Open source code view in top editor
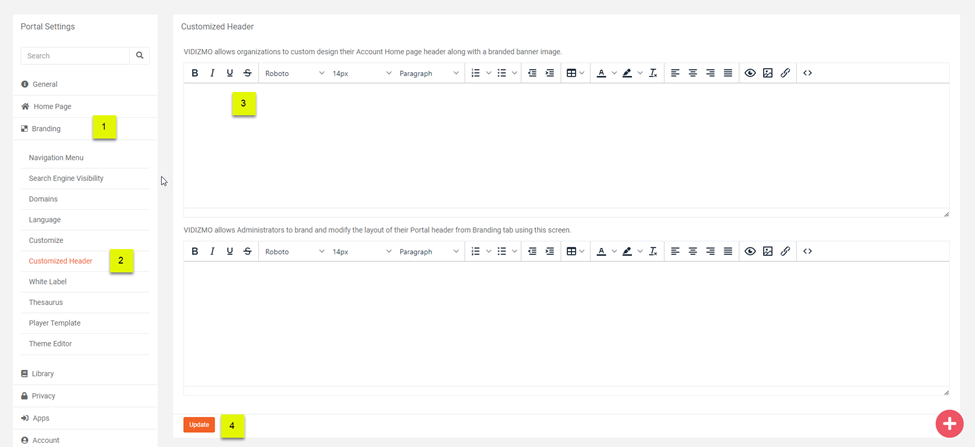The width and height of the screenshot is (975, 447). [808, 73]
